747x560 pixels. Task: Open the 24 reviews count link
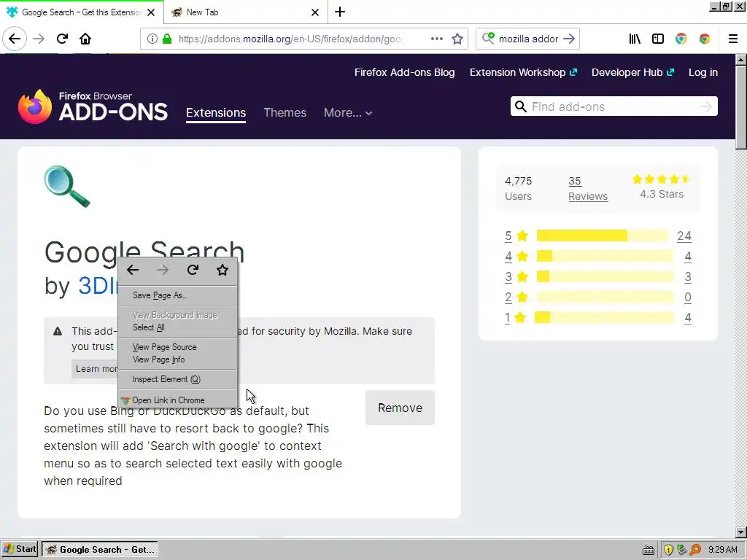684,236
